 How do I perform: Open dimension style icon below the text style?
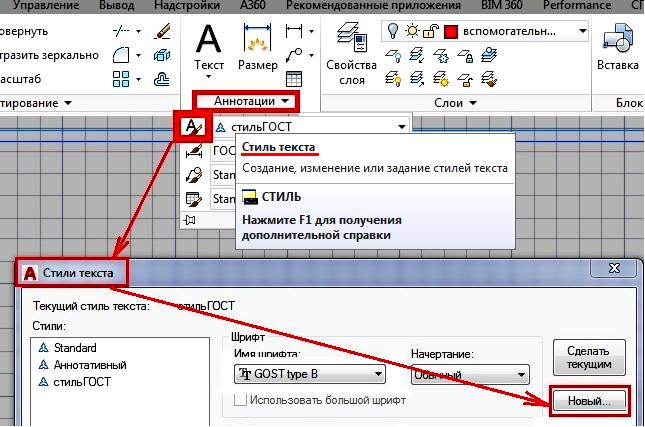pos(194,151)
